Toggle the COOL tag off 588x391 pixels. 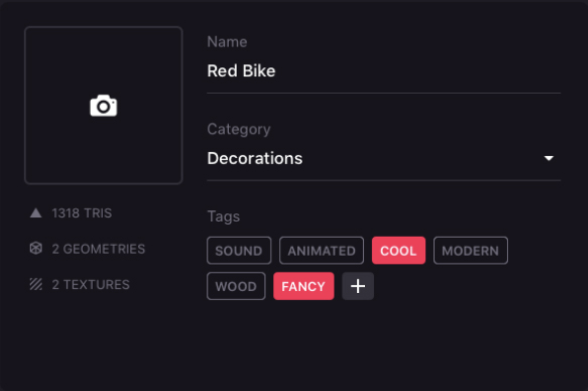tap(399, 250)
